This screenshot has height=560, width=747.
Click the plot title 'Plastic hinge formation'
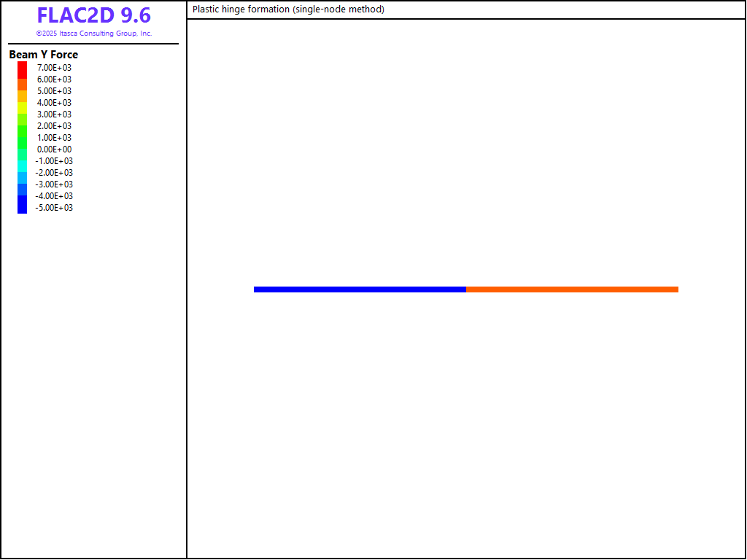click(288, 9)
